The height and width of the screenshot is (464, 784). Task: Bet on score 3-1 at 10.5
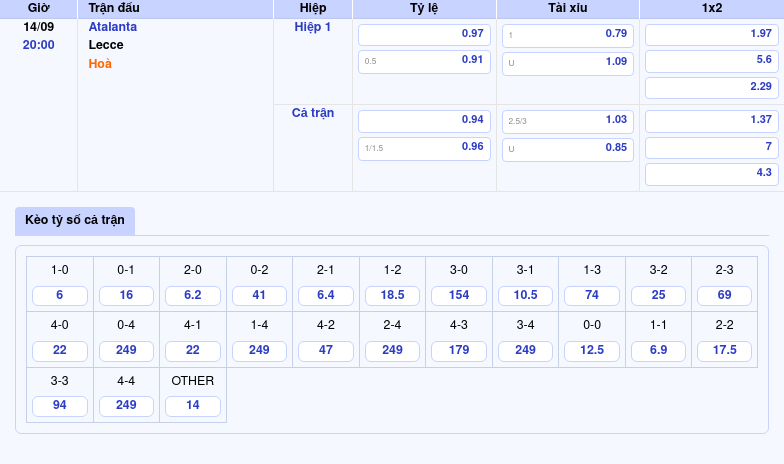point(525,296)
